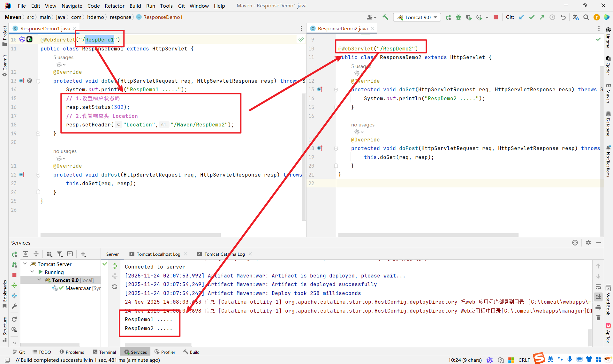The width and height of the screenshot is (613, 364).
Task: Click Expand All icon in Services toolbar
Action: pyautogui.click(x=26, y=254)
